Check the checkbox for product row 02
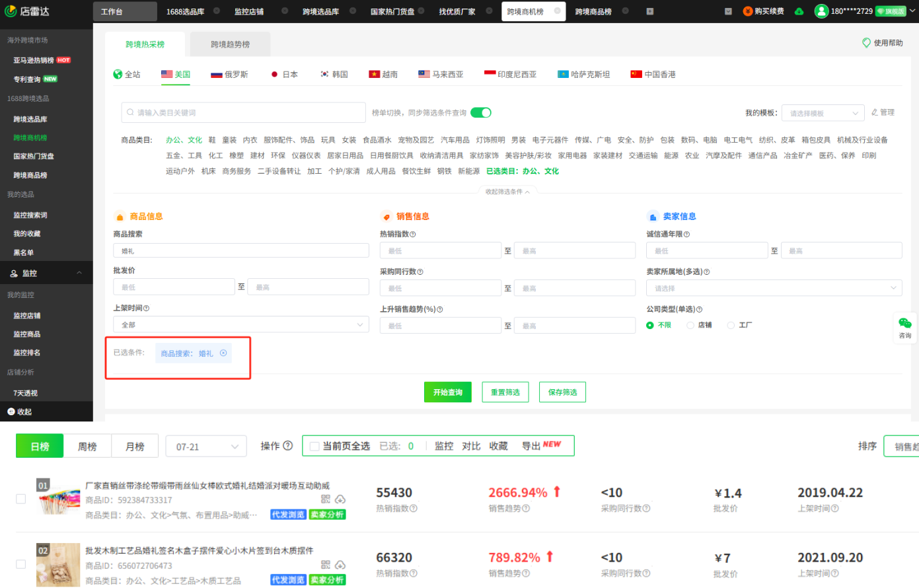The image size is (919, 588). [21, 564]
